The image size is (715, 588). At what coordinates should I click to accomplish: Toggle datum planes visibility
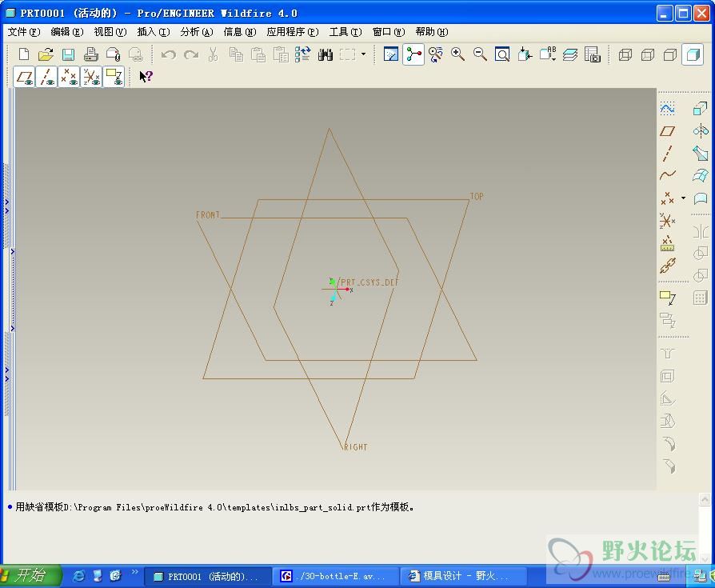click(x=24, y=77)
